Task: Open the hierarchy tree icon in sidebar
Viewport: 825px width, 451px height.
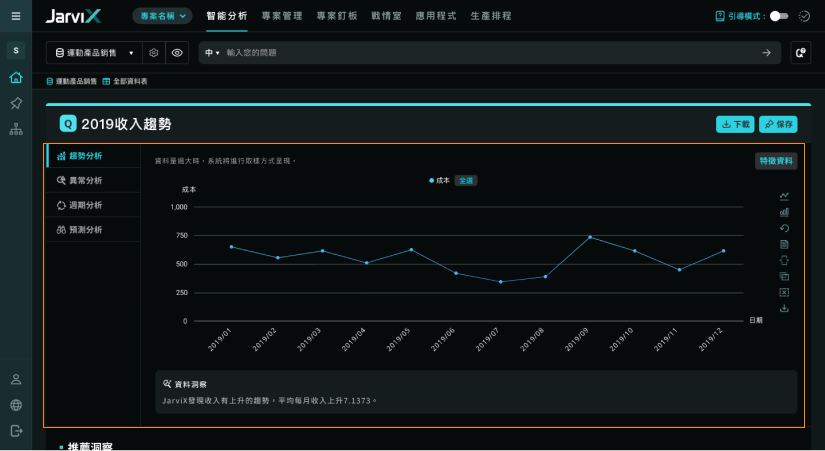Action: tap(16, 129)
